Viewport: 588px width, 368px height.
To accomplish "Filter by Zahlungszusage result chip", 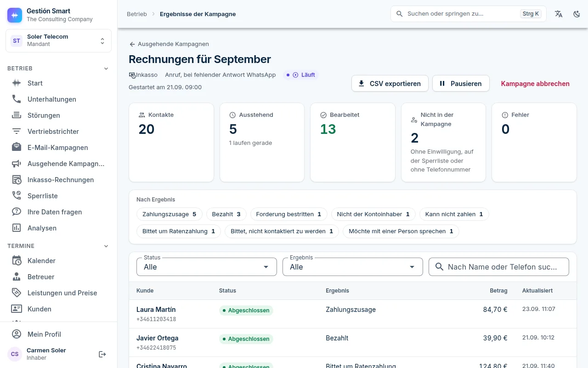I will tap(170, 214).
